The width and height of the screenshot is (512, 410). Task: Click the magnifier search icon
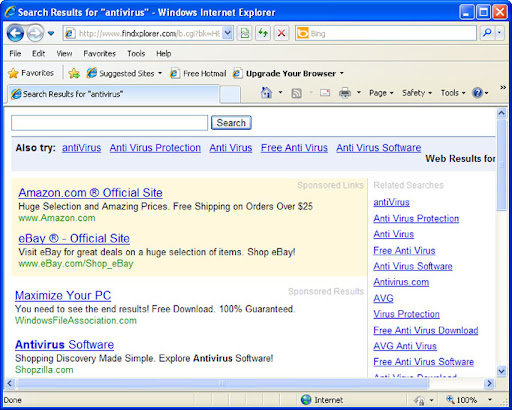[487, 33]
